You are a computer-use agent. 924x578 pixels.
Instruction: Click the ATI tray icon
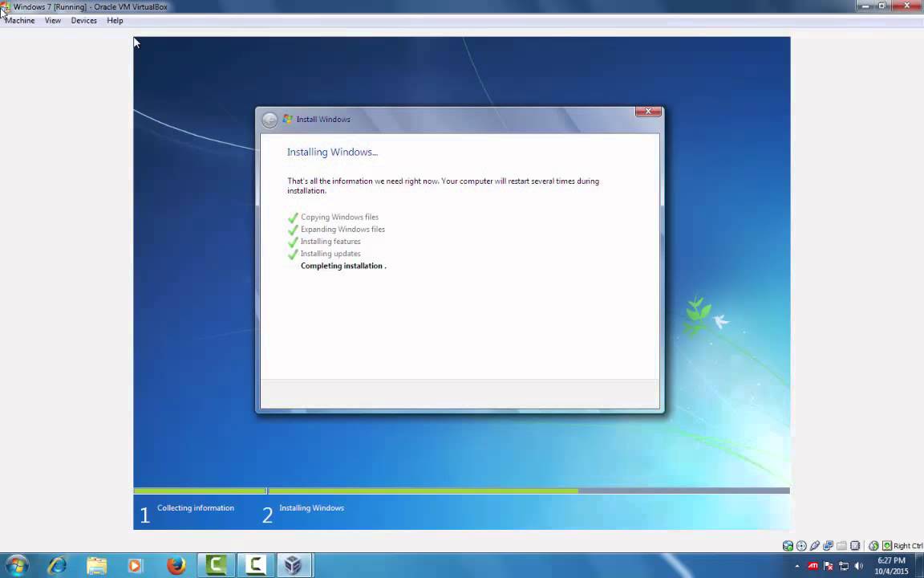coord(813,566)
